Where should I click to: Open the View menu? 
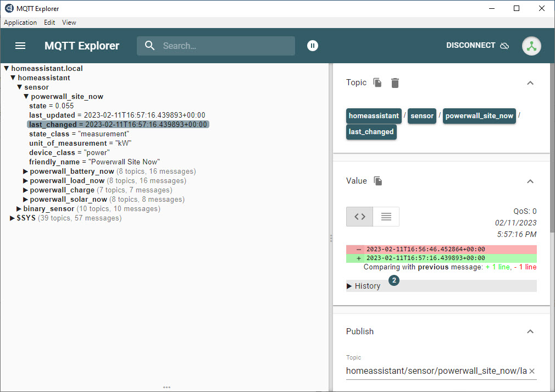(x=69, y=23)
